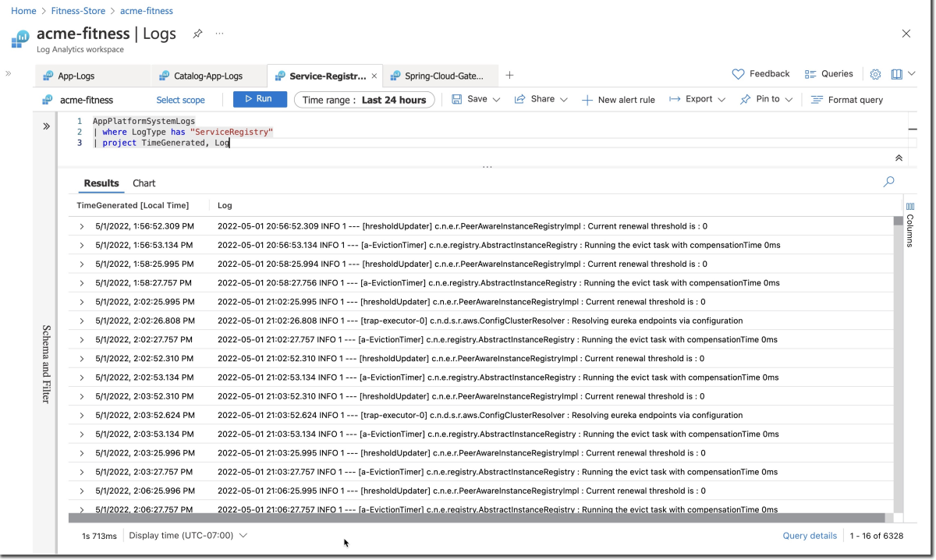Open the Columns side panel
This screenshot has height=560, width=936.
910,224
